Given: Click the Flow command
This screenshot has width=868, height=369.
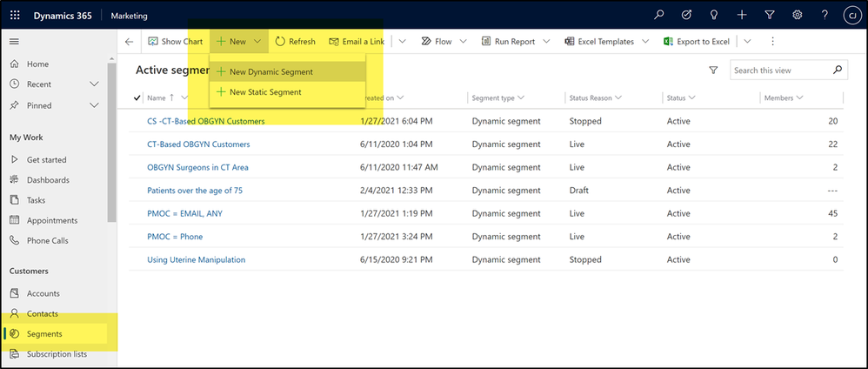Looking at the screenshot, I should [x=437, y=42].
